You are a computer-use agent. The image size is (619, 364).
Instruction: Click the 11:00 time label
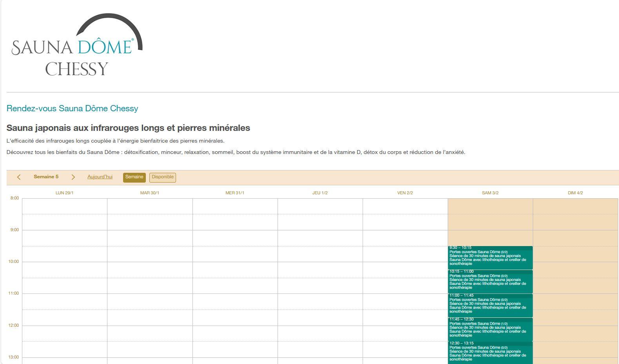tap(14, 293)
